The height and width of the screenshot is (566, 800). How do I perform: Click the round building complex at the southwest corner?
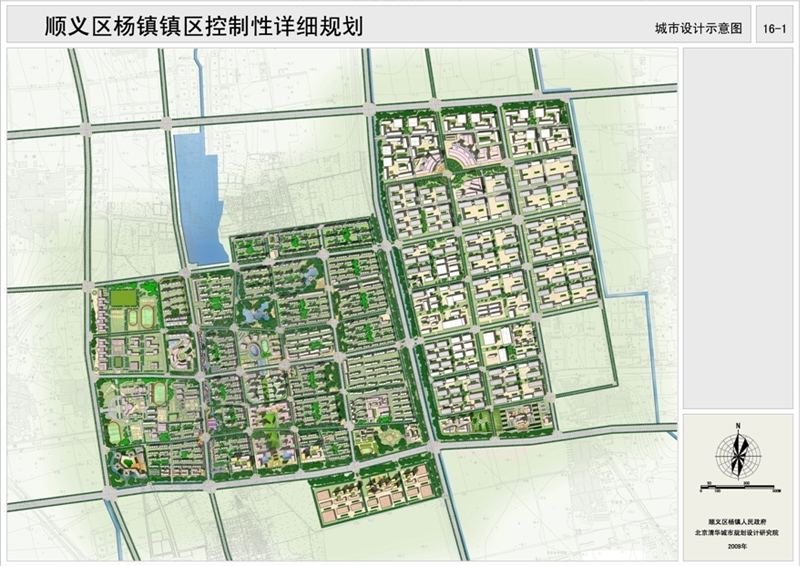coord(129,462)
